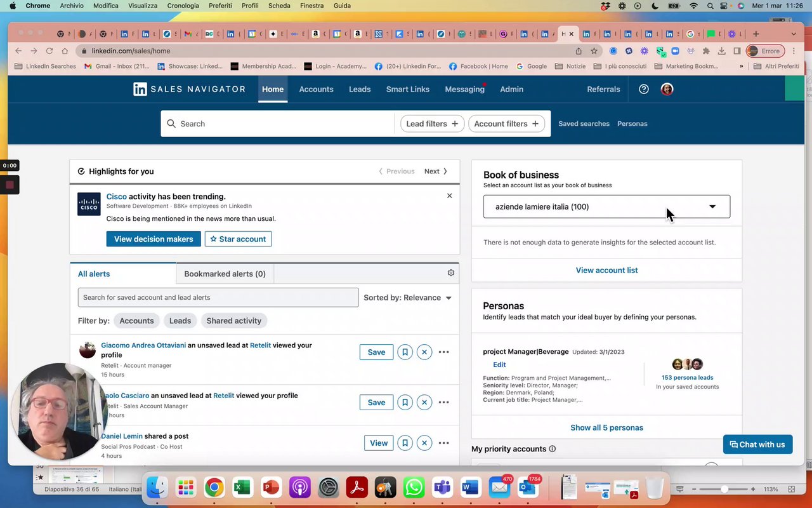Open more options for Giacomo Andrea Ottaviani alert
Viewport: 812px width, 508px height.
(x=444, y=352)
